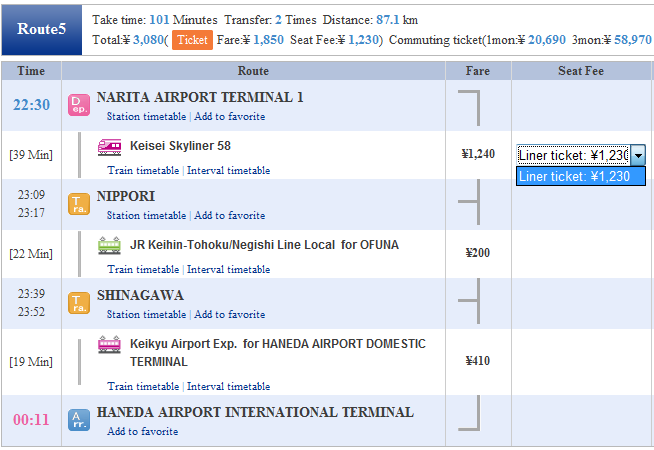654x450 pixels.
Task: Open Narita Airport Terminal 1 station timetable
Action: point(147,117)
